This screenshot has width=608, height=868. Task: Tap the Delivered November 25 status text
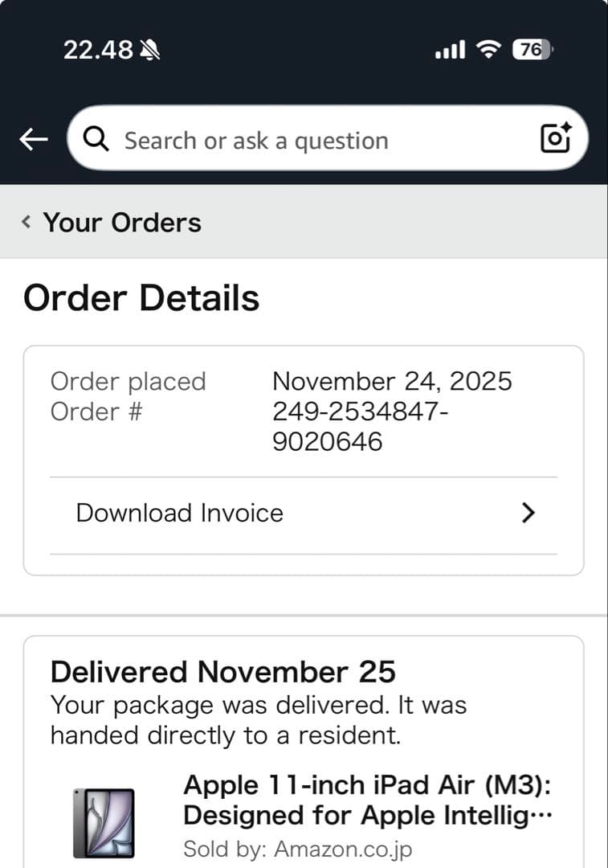click(x=223, y=671)
